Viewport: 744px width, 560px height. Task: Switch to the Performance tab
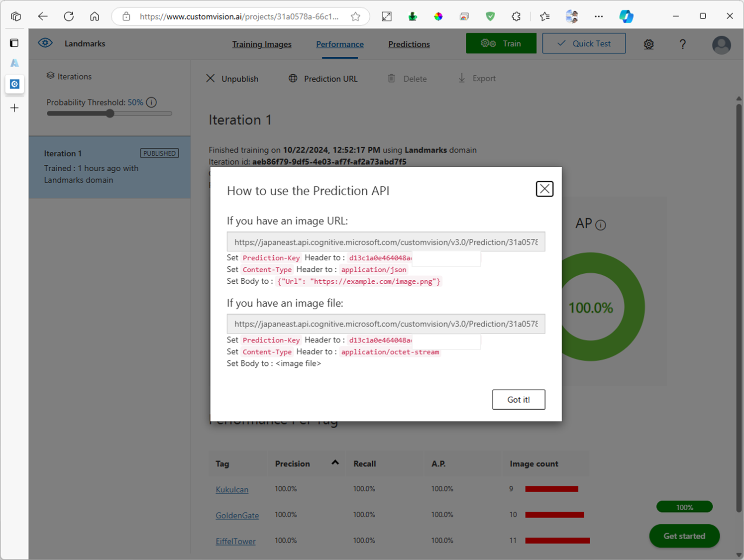(340, 44)
